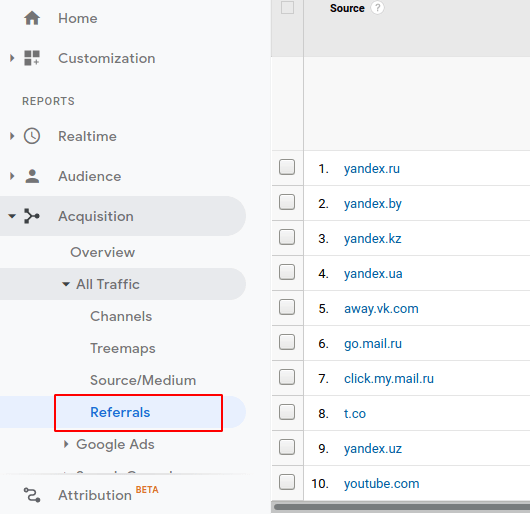The height and width of the screenshot is (514, 530).
Task: Open the t.co source link
Action: click(355, 414)
